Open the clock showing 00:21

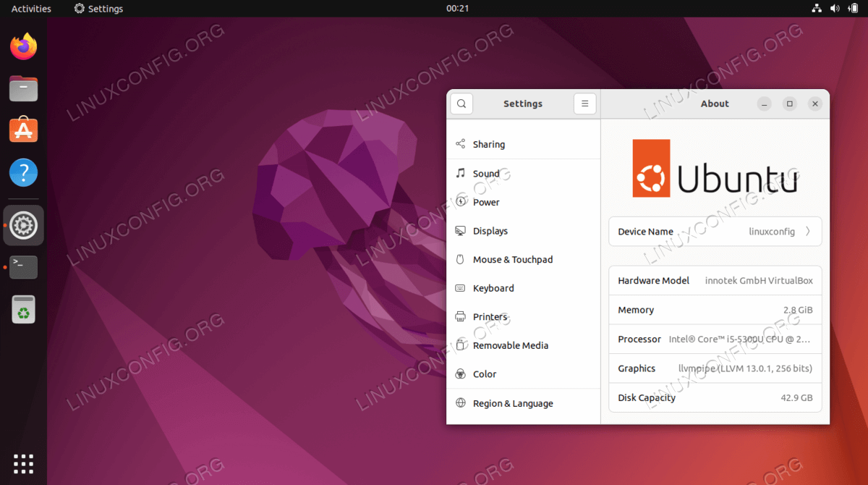point(457,9)
